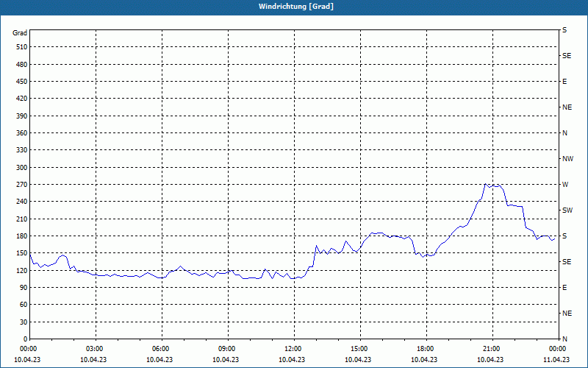This screenshot has height=368, width=588.
Task: Click the N compass label beside 360 gridline
Action: pyautogui.click(x=564, y=133)
